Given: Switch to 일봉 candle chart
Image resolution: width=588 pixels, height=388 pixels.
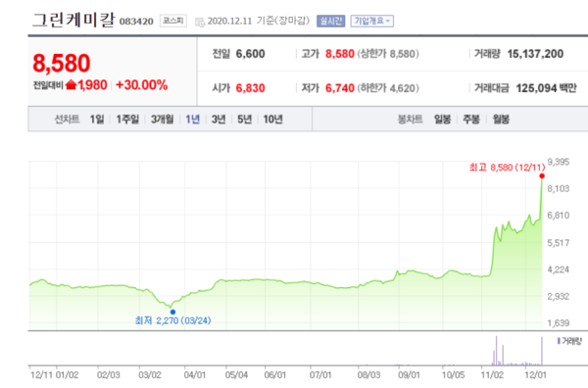Looking at the screenshot, I should click(x=443, y=120).
